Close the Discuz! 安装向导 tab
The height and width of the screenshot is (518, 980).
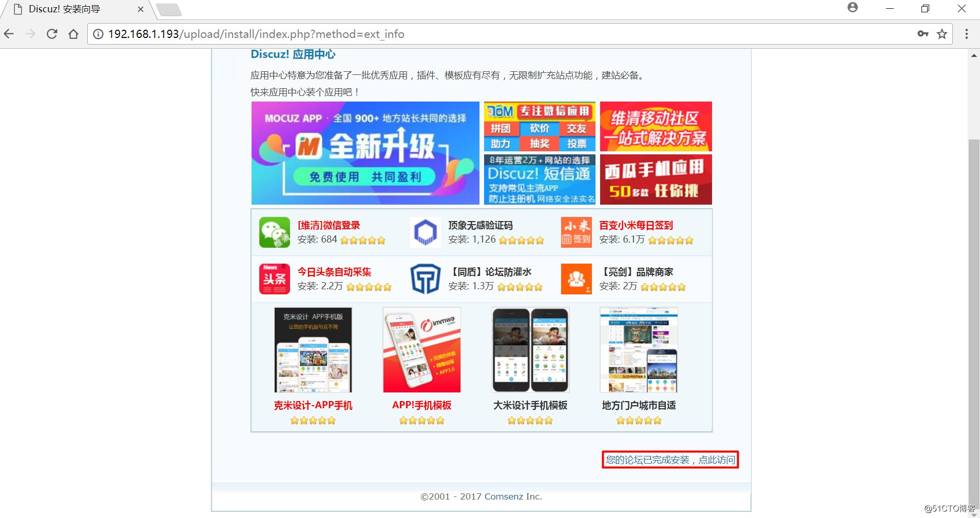(141, 9)
